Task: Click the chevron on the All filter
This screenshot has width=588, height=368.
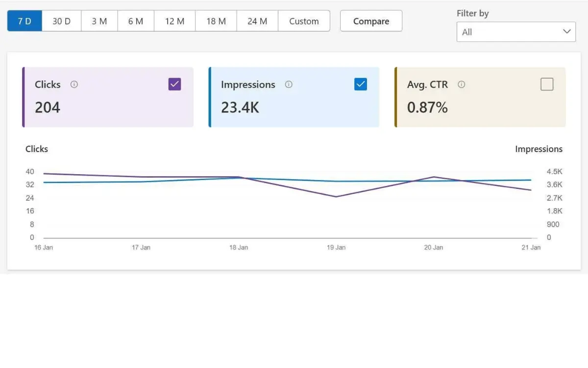Action: (567, 32)
